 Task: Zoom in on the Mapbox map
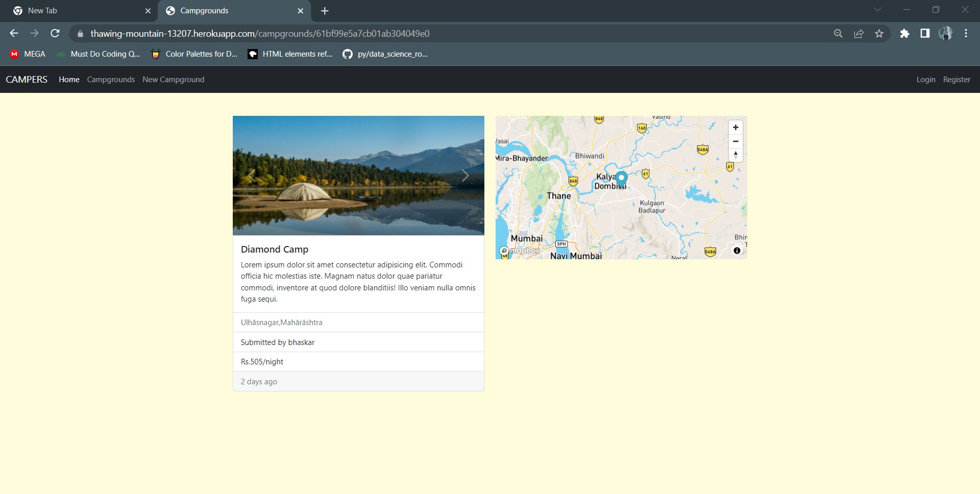pos(736,127)
